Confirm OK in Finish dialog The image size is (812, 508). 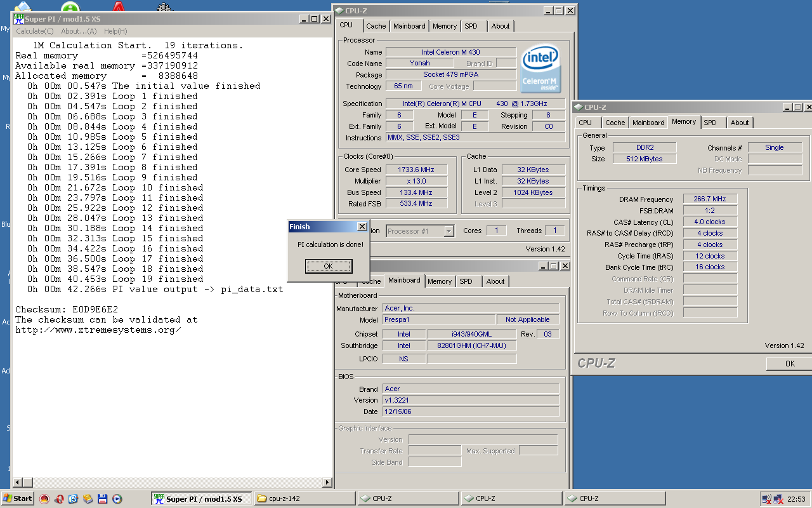point(328,266)
